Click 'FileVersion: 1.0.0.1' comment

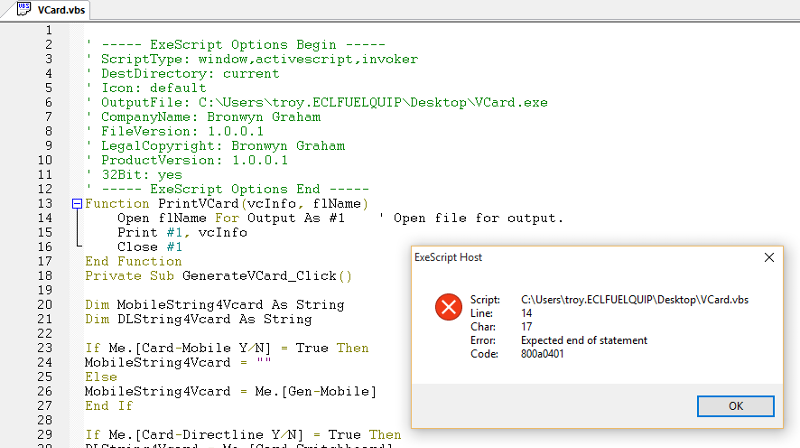click(x=174, y=132)
